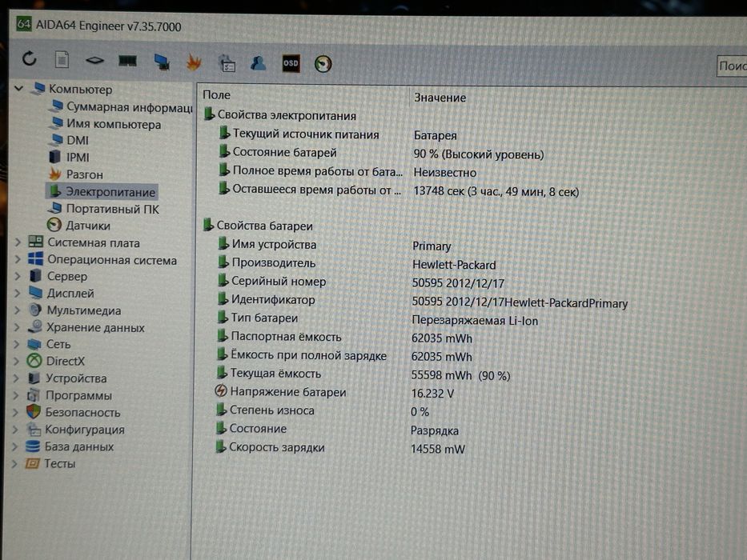
Task: Open the OSD panel icon
Action: click(291, 63)
